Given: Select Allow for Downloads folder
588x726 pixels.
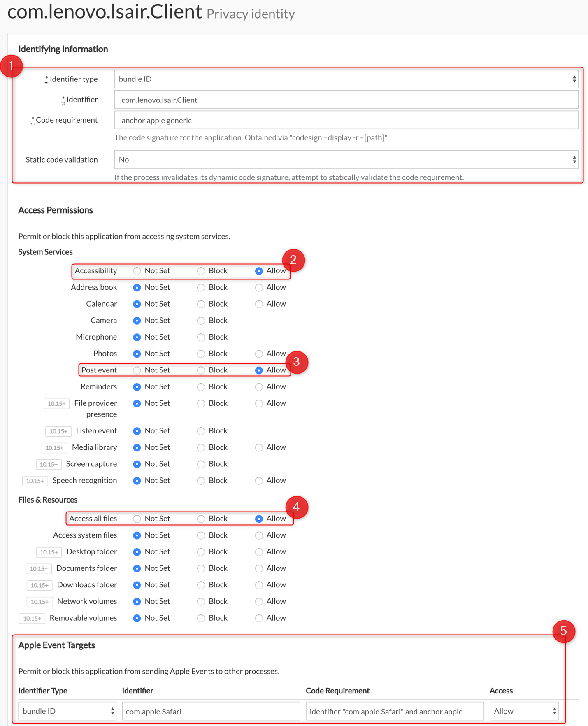Looking at the screenshot, I should click(x=259, y=585).
